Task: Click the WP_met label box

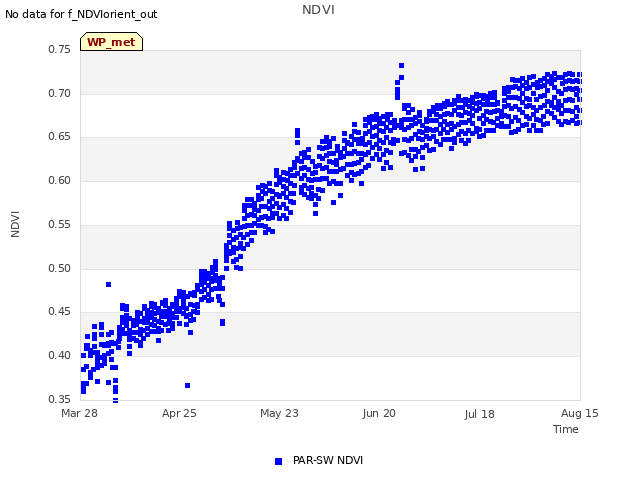Action: point(111,42)
